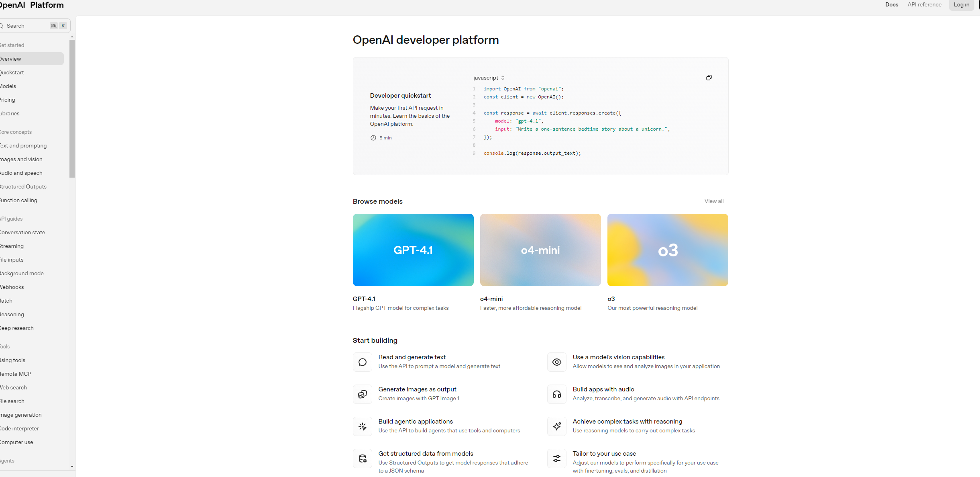The width and height of the screenshot is (980, 477).
Task: Select Overview in the sidebar
Action: point(31,59)
